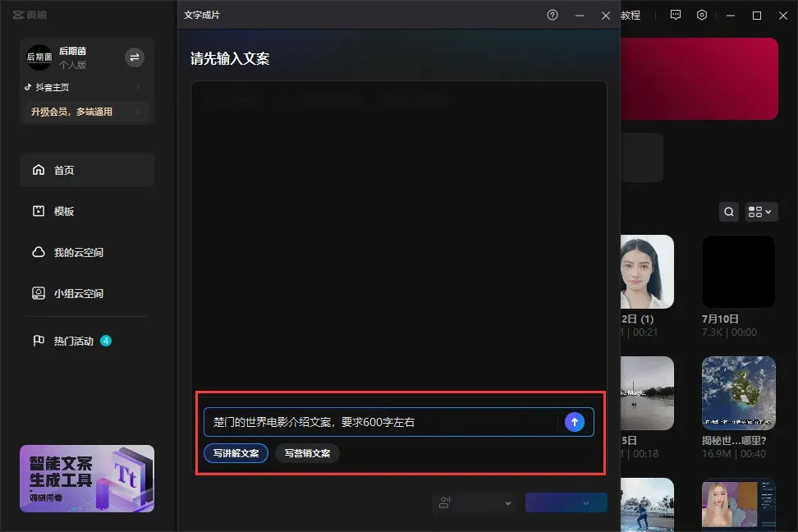Open the blonde woman draft thumbnail
This screenshot has width=798, height=532.
coord(739,504)
